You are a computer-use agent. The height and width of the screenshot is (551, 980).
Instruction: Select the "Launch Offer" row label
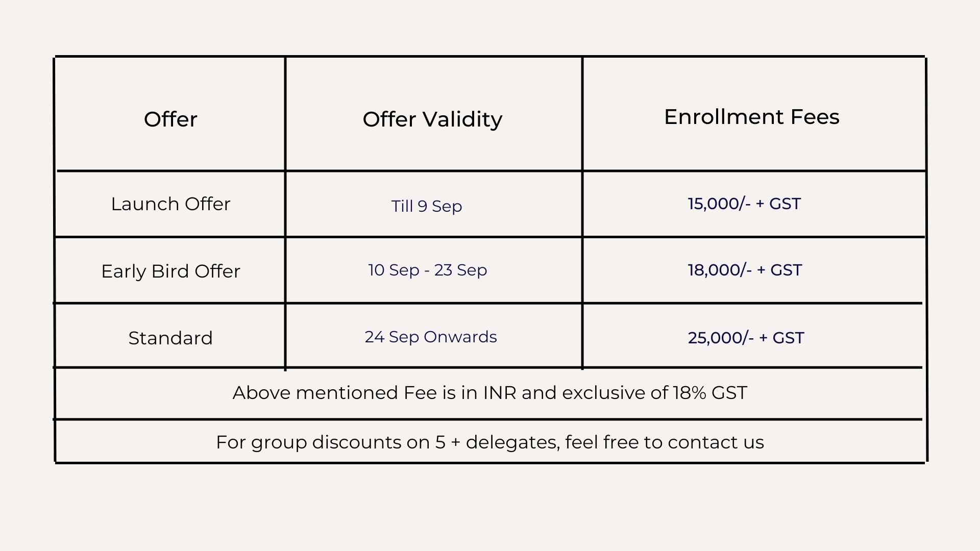click(x=170, y=204)
